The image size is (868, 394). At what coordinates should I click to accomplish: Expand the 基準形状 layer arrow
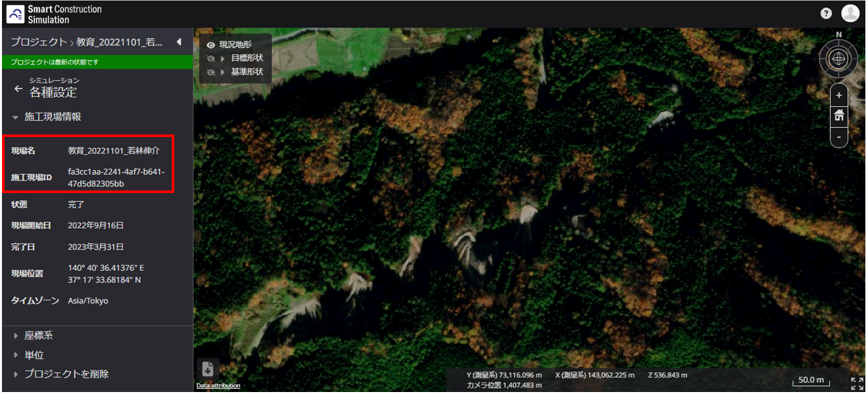coord(222,72)
